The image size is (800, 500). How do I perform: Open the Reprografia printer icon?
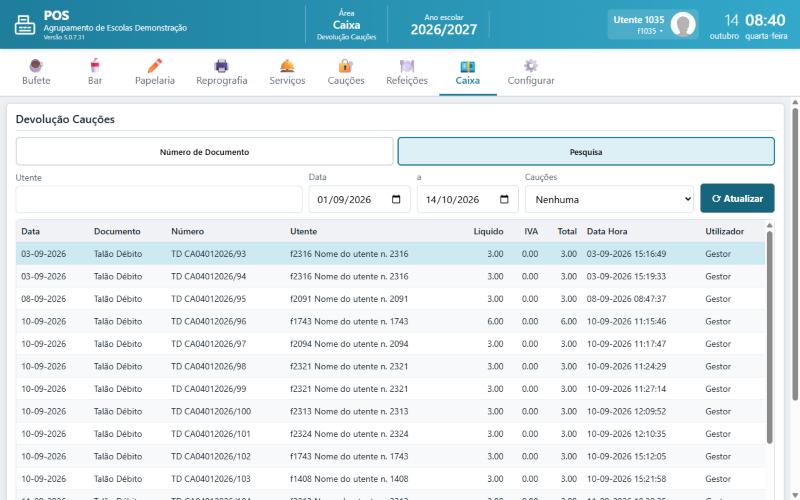click(x=221, y=66)
